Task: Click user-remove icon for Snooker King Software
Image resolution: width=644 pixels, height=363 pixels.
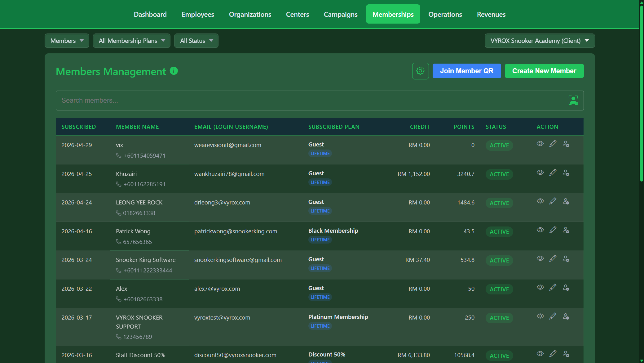Action: coord(566,259)
